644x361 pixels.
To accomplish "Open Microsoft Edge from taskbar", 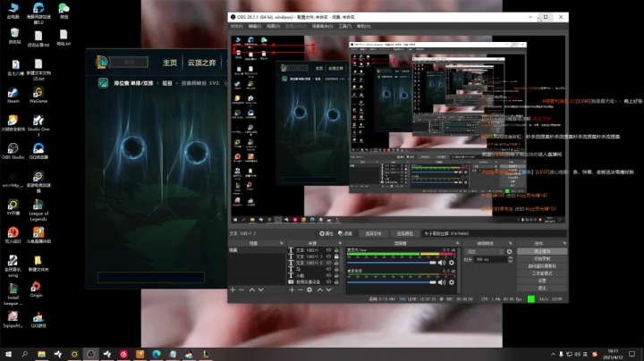I will tap(156, 354).
